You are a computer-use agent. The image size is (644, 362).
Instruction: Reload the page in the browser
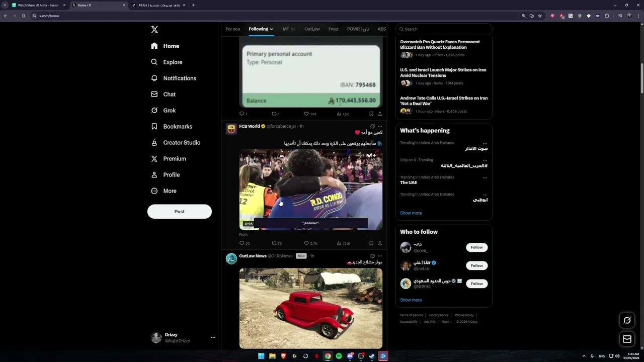point(23,16)
